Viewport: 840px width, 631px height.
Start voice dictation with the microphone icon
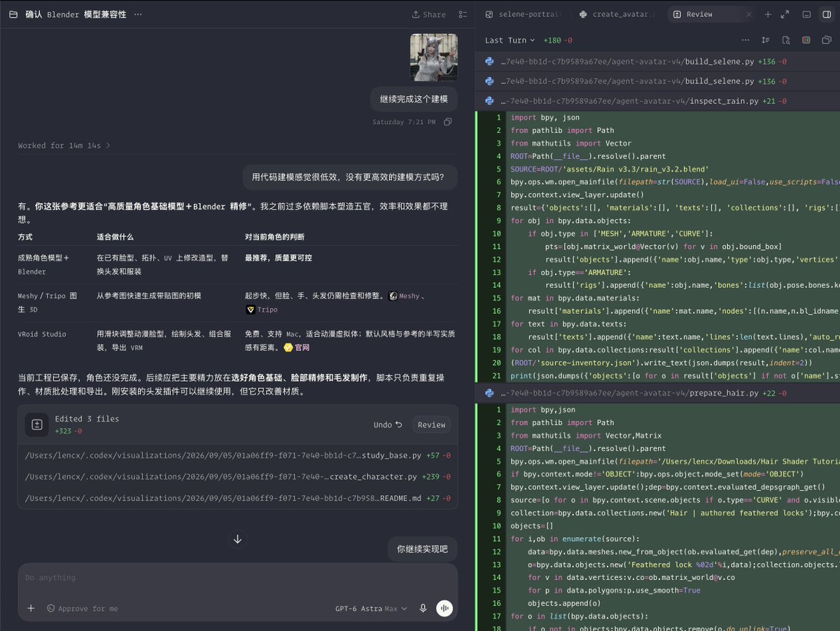(423, 608)
